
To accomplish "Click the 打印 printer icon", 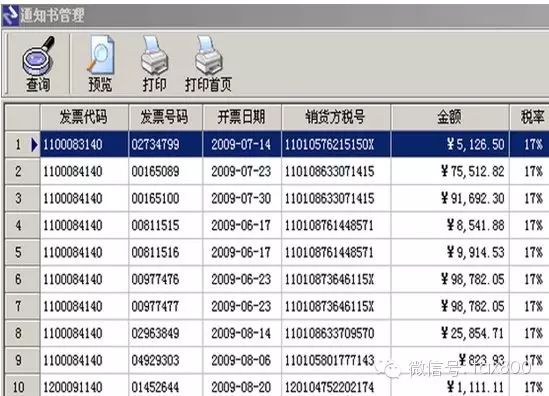I will coord(154,55).
